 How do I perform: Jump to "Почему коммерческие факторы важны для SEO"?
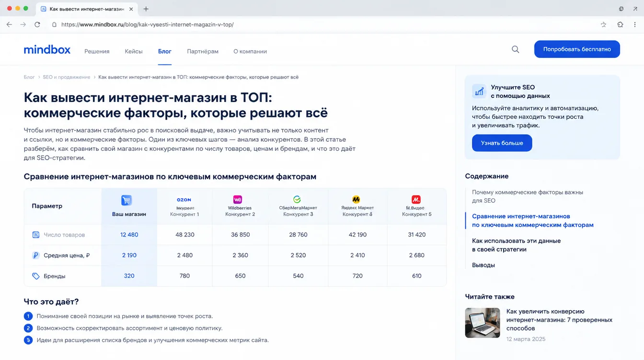[x=528, y=196]
